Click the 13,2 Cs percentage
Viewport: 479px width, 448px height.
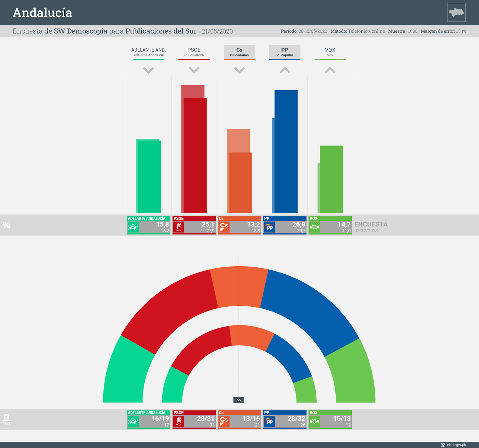coord(254,224)
